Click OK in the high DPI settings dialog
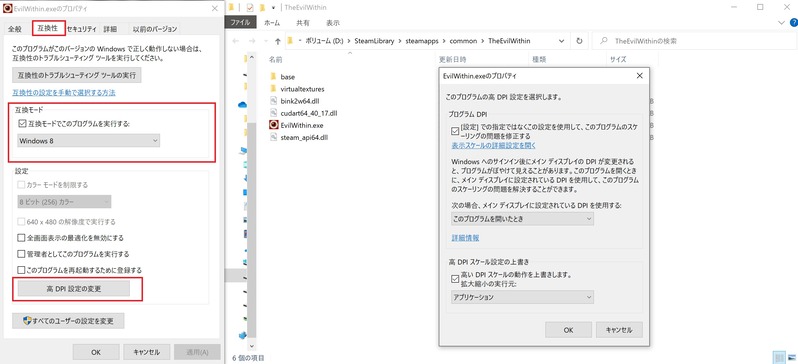 point(568,329)
